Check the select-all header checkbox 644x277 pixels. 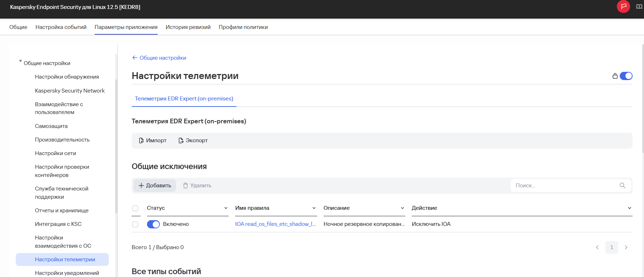click(135, 208)
